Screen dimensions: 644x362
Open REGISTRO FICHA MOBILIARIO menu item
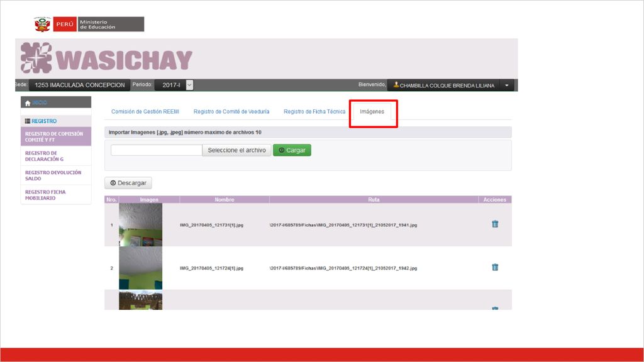click(56, 195)
